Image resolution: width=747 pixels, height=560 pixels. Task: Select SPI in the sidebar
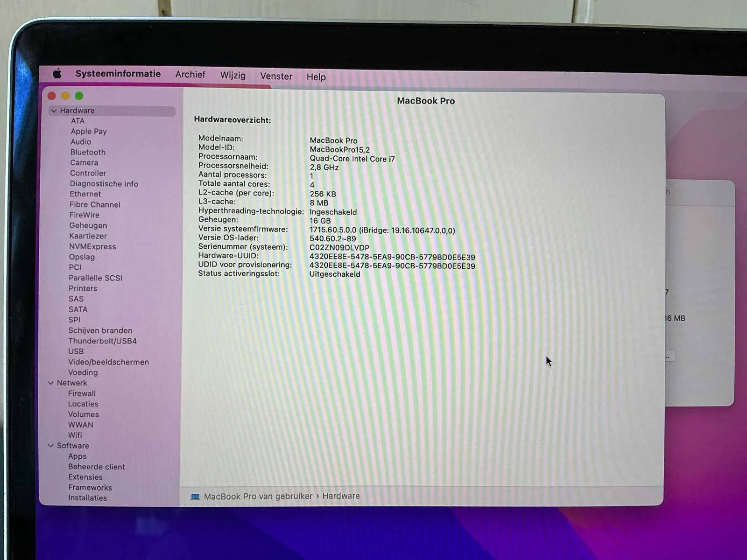coord(74,320)
